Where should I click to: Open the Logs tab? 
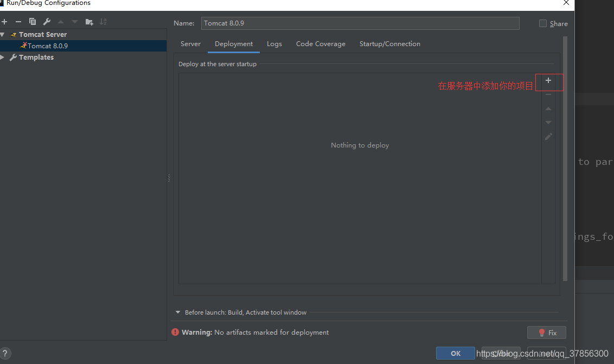(274, 44)
